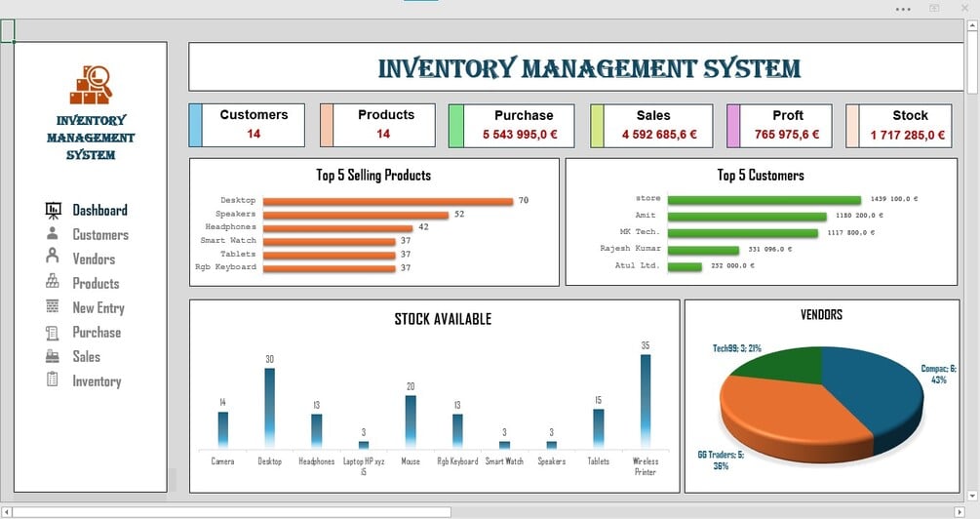This screenshot has height=519, width=980.
Task: Click the MK Tech. customer label
Action: click(640, 232)
